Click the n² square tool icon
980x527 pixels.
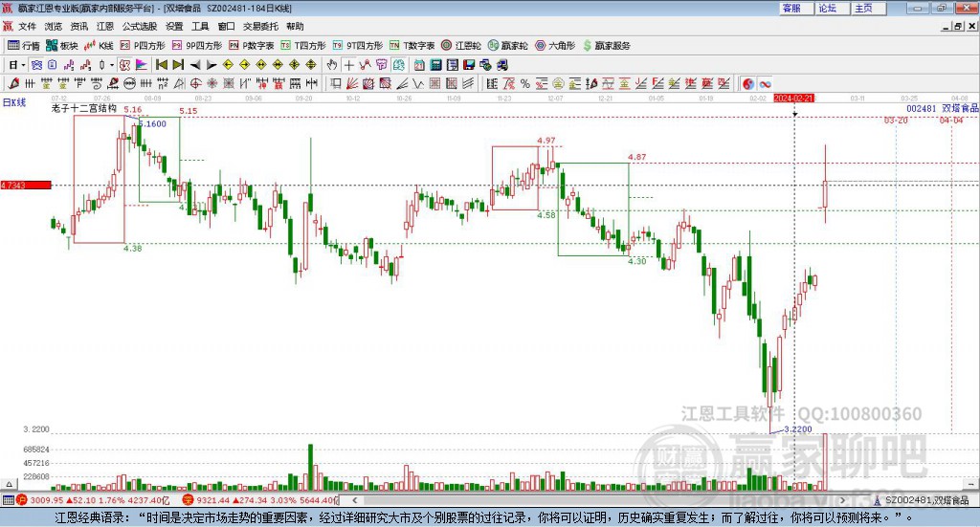[163, 83]
